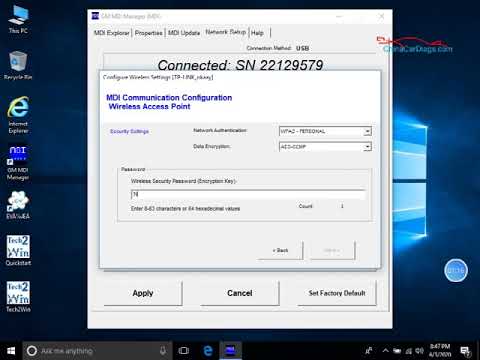480x360 pixels.
Task: Open network status tray icon
Action: (x=409, y=351)
